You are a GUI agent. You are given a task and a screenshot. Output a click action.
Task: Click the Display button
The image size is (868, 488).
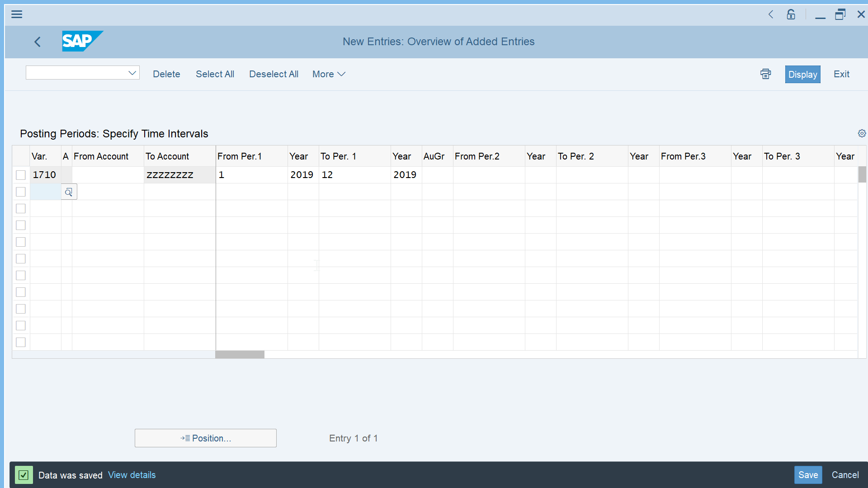[x=802, y=74]
